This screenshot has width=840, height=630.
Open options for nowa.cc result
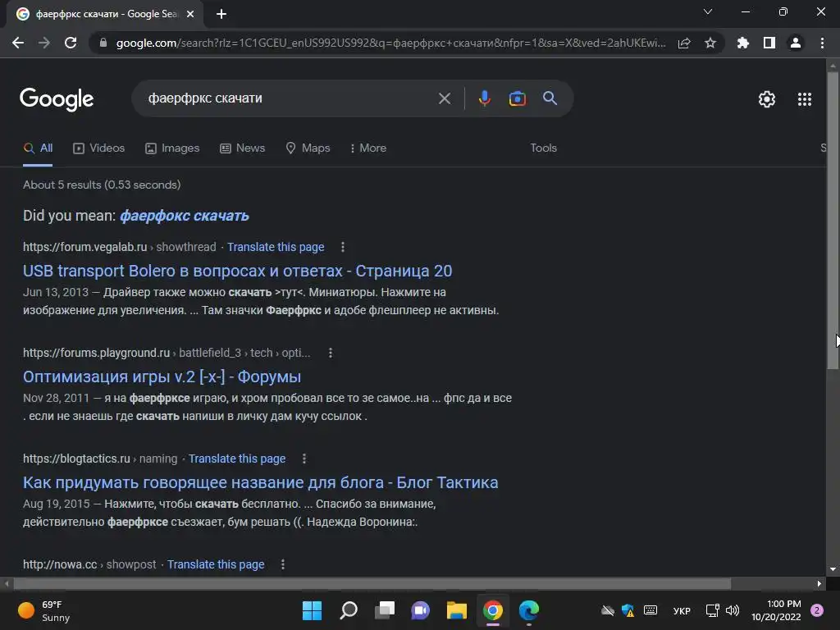coord(283,564)
